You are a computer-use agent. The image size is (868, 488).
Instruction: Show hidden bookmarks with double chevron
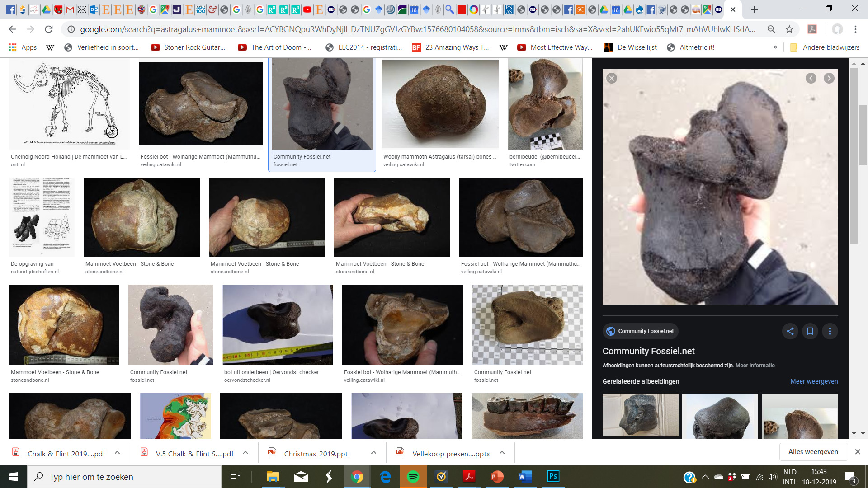(775, 47)
